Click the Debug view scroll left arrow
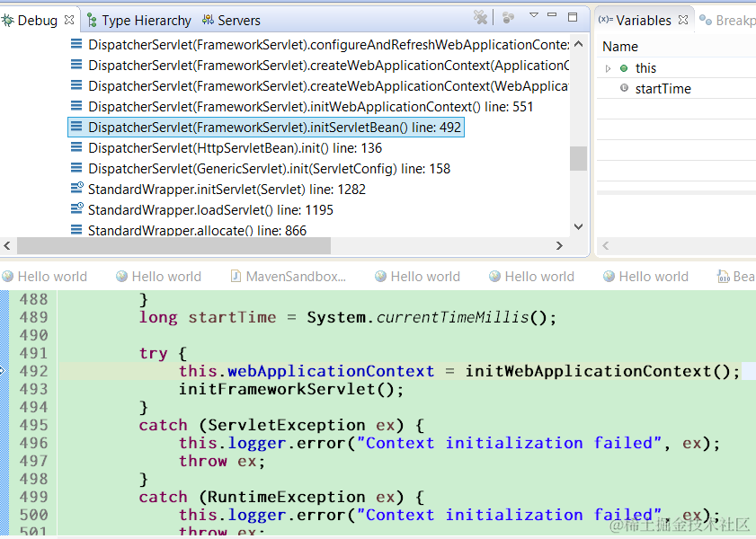This screenshot has height=539, width=756. coord(7,245)
